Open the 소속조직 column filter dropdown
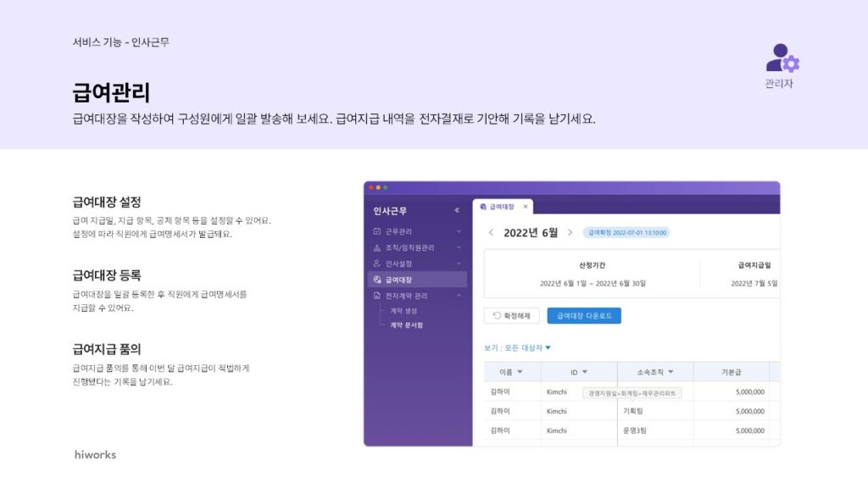 point(670,372)
